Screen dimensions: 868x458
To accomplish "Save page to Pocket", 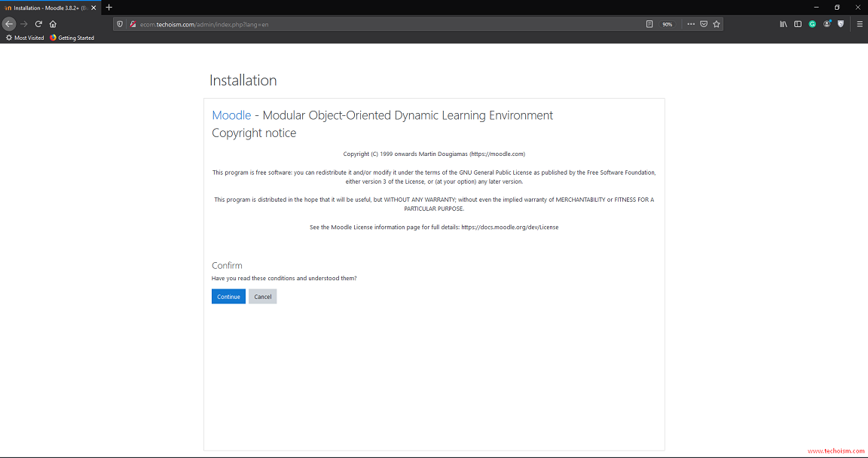I will pyautogui.click(x=704, y=24).
